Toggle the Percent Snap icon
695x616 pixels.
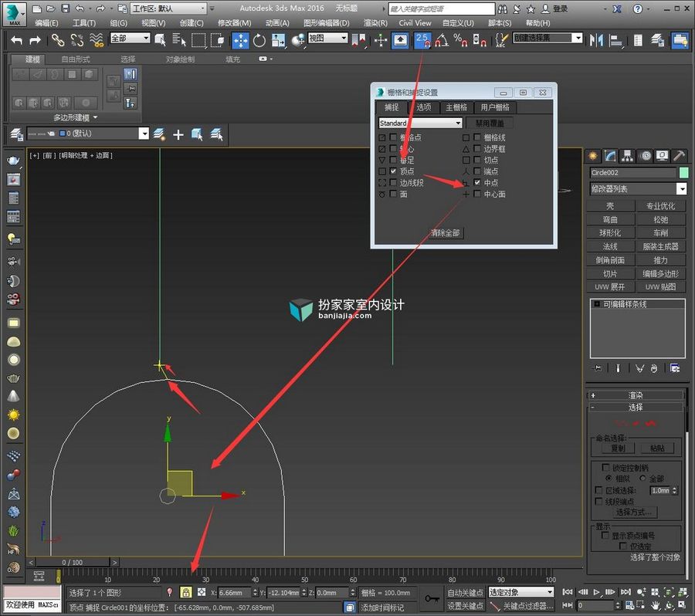pyautogui.click(x=460, y=40)
